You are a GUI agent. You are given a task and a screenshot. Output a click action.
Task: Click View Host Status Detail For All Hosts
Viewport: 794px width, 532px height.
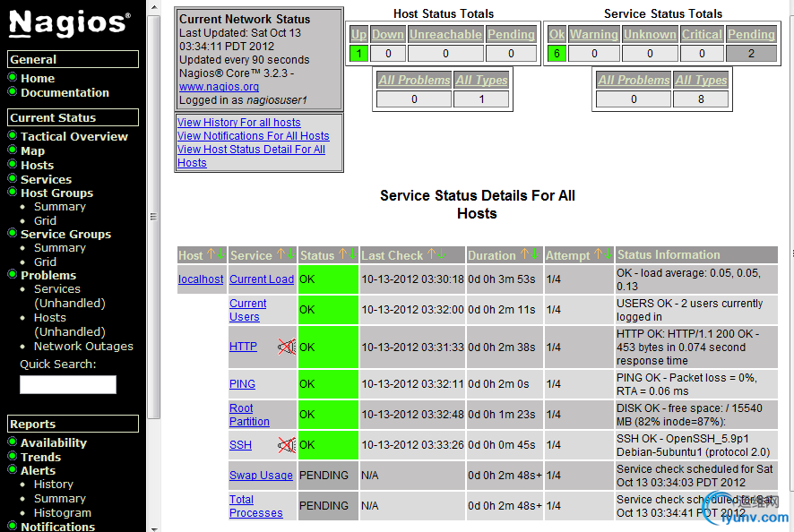pos(251,156)
